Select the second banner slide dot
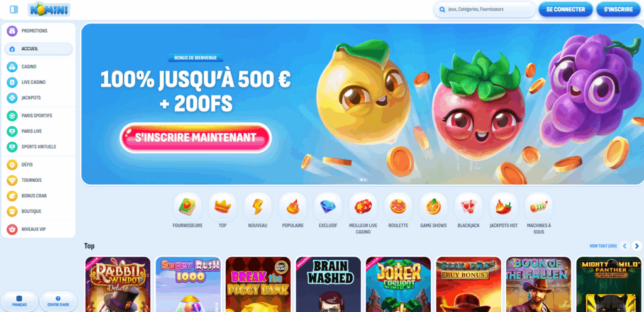644x312 pixels. tap(365, 180)
